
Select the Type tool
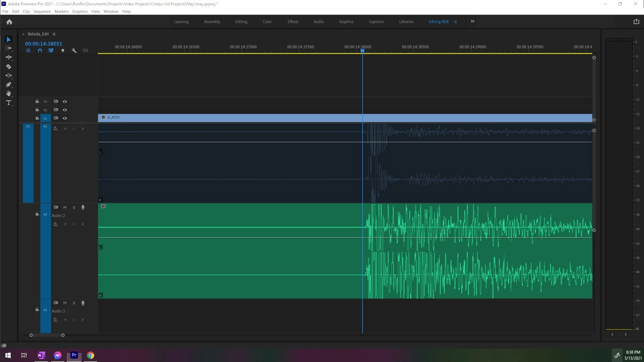pyautogui.click(x=9, y=103)
